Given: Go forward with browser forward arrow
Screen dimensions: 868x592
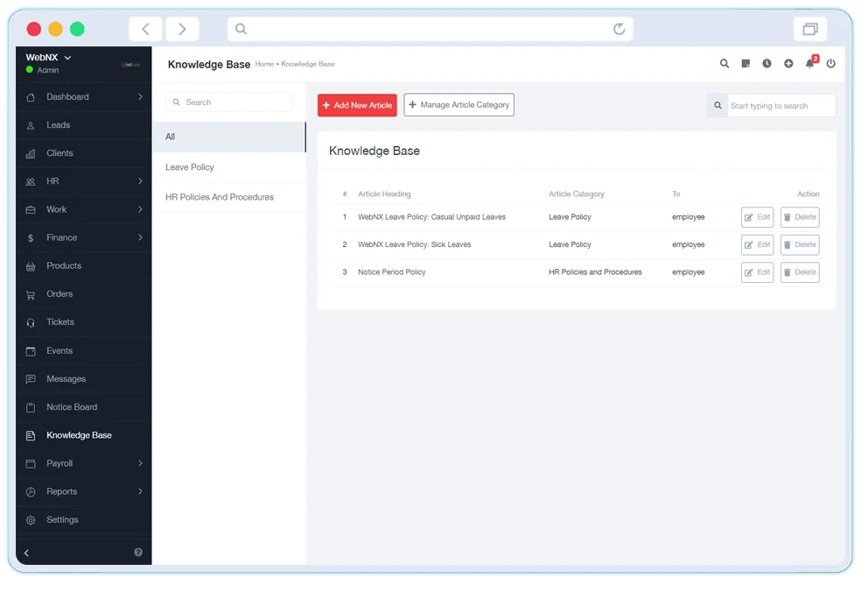Looking at the screenshot, I should 182,29.
